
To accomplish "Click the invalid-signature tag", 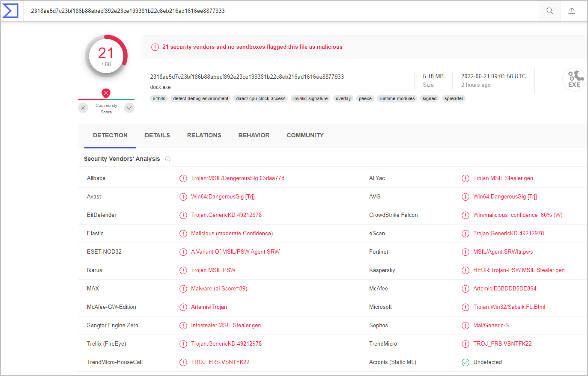I will pyautogui.click(x=310, y=98).
